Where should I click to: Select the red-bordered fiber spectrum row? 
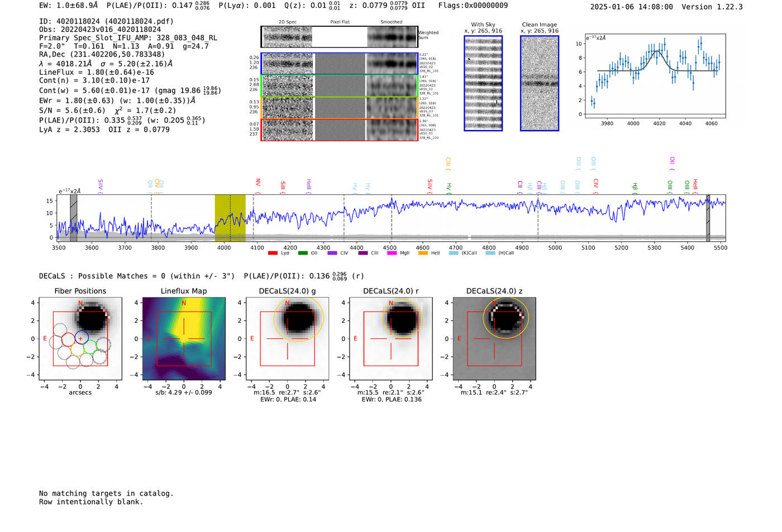coord(339,130)
